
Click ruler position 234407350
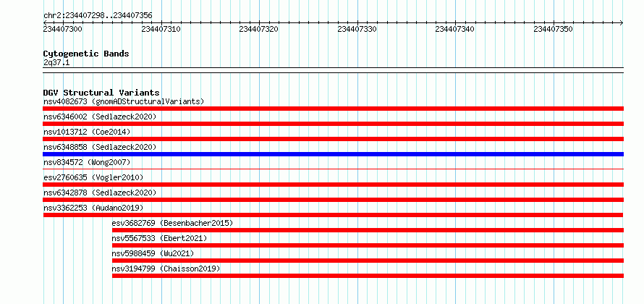click(554, 29)
